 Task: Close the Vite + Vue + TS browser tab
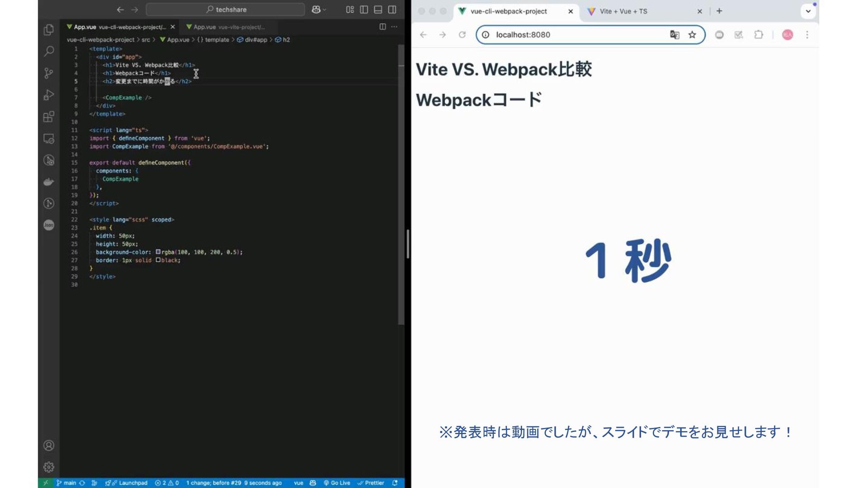pyautogui.click(x=700, y=11)
